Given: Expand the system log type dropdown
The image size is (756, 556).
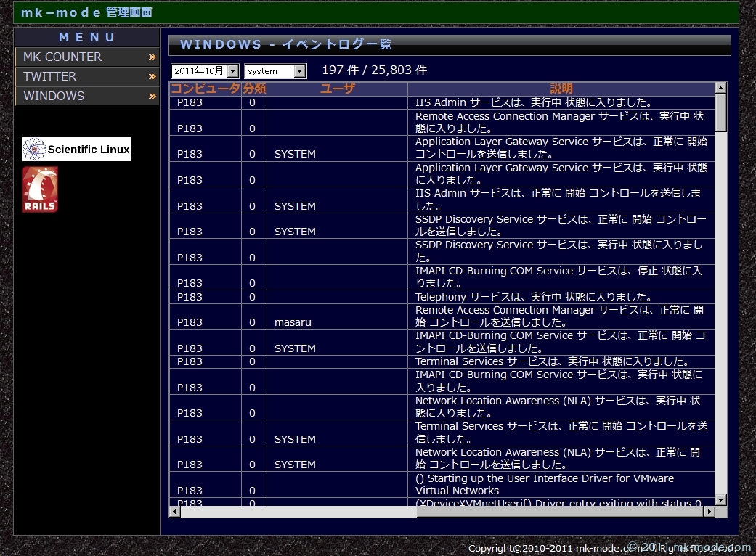Looking at the screenshot, I should [x=275, y=70].
